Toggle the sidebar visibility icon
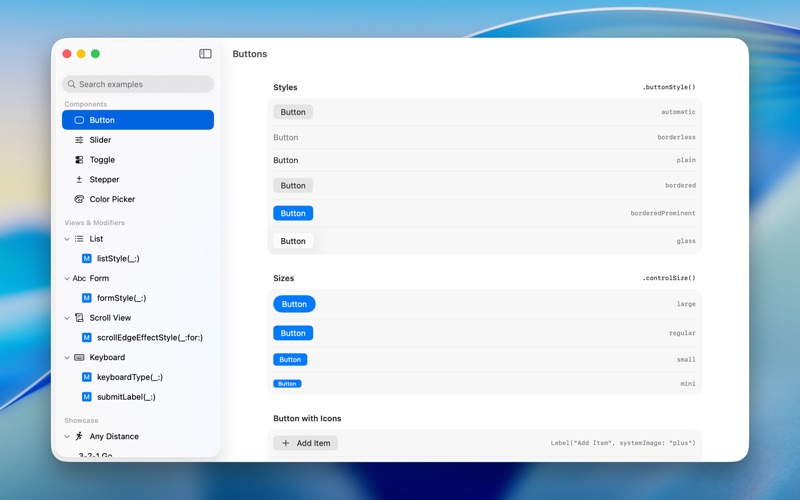This screenshot has width=800, height=500. coord(205,54)
